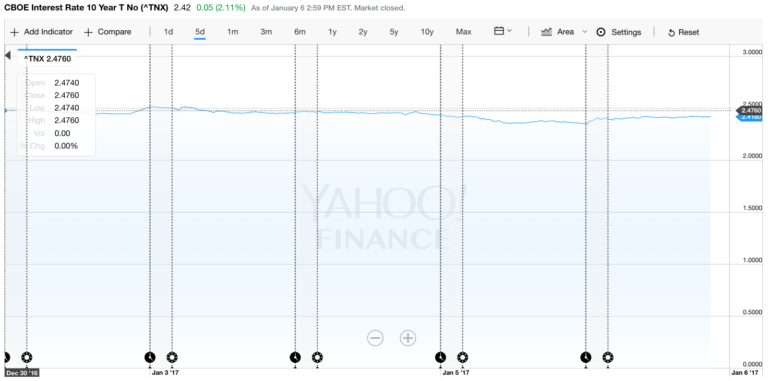
Task: Expand the Area chart type dropdown
Action: [x=584, y=32]
